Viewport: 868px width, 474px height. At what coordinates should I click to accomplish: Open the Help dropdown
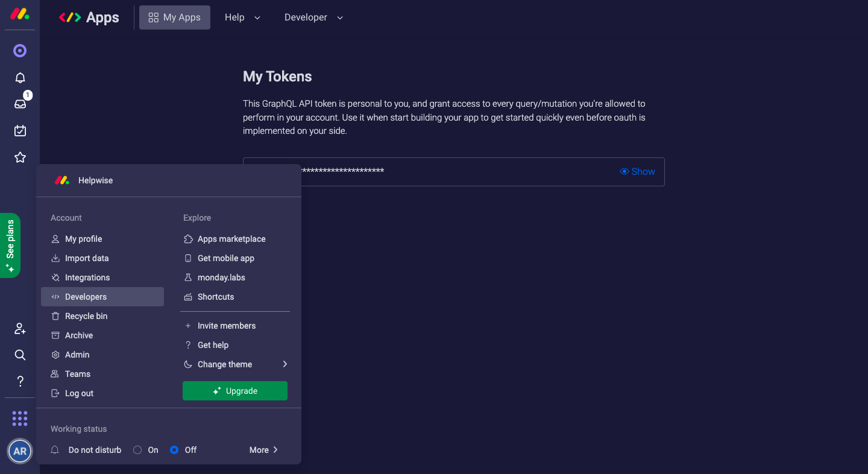click(x=242, y=17)
